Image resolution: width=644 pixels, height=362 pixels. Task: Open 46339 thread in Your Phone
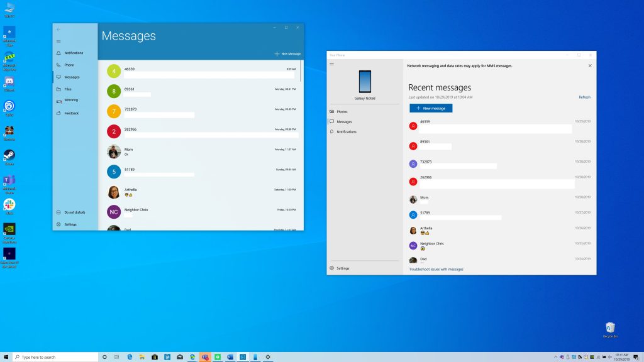click(500, 126)
